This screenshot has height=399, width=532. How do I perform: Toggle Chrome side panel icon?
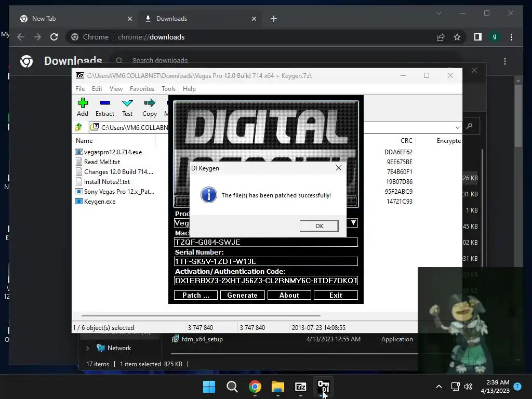click(478, 37)
